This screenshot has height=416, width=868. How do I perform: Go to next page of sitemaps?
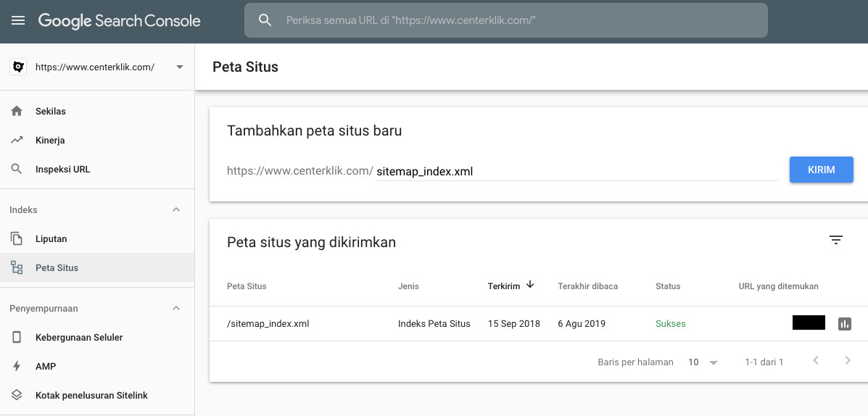click(x=848, y=361)
